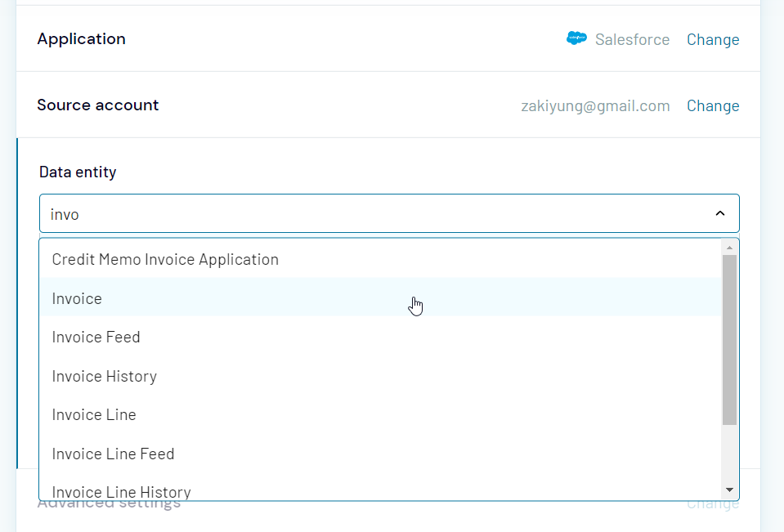Change the Salesforce application

(712, 39)
